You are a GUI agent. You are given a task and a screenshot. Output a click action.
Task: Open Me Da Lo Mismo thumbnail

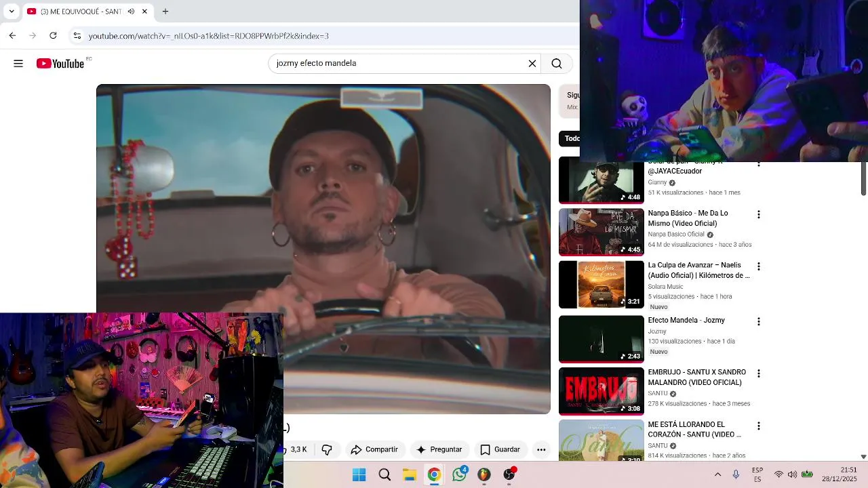tap(601, 232)
